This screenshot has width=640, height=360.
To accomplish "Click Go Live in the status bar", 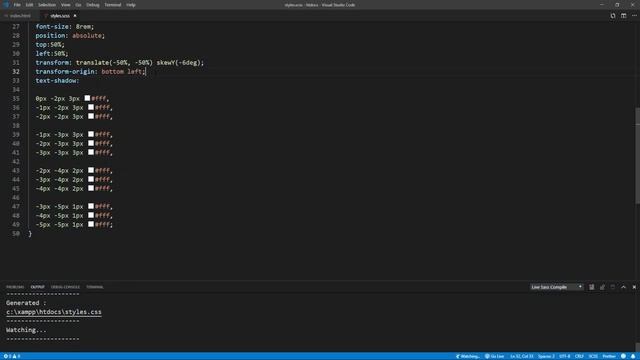I will pos(494,356).
